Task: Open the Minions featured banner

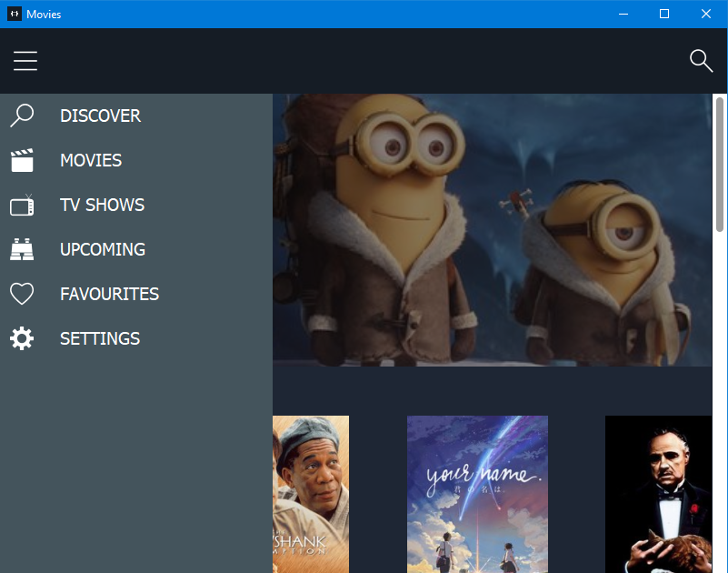Action: pyautogui.click(x=492, y=230)
